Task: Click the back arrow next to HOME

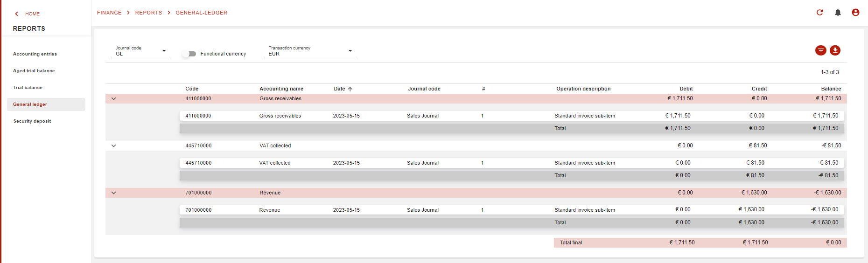Action: 17,14
